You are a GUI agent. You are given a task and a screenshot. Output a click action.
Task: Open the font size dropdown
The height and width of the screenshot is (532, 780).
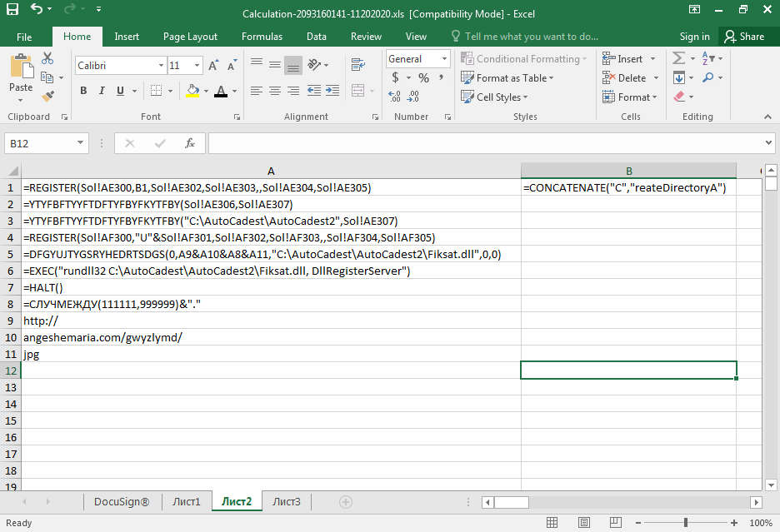pos(197,66)
